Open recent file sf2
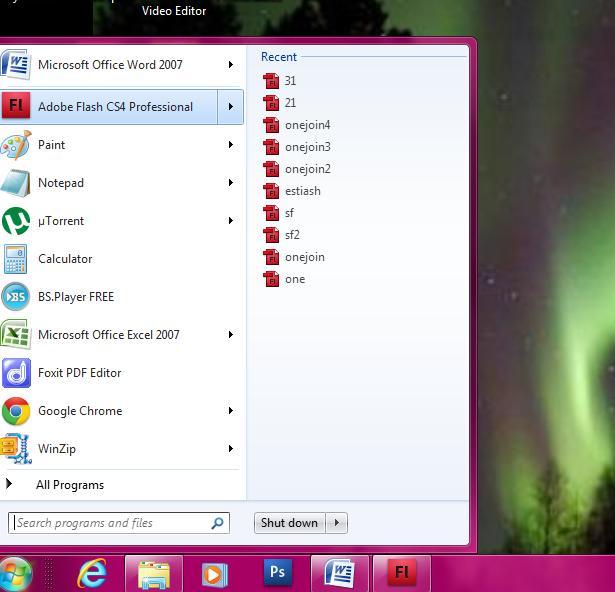Screen dimensions: 615x592 281,235
